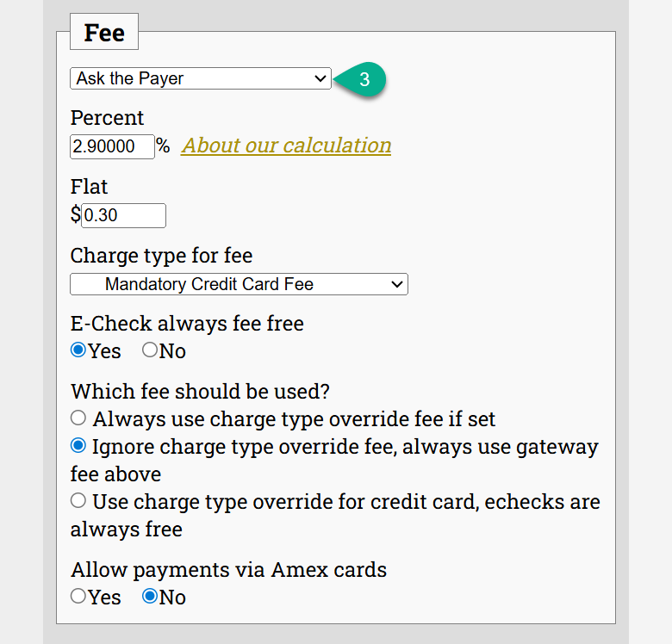The image size is (672, 644).
Task: Select No for Amex card payments
Action: tap(150, 596)
